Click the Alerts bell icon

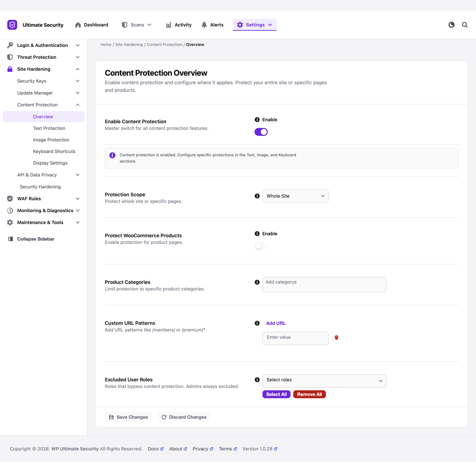click(x=204, y=25)
